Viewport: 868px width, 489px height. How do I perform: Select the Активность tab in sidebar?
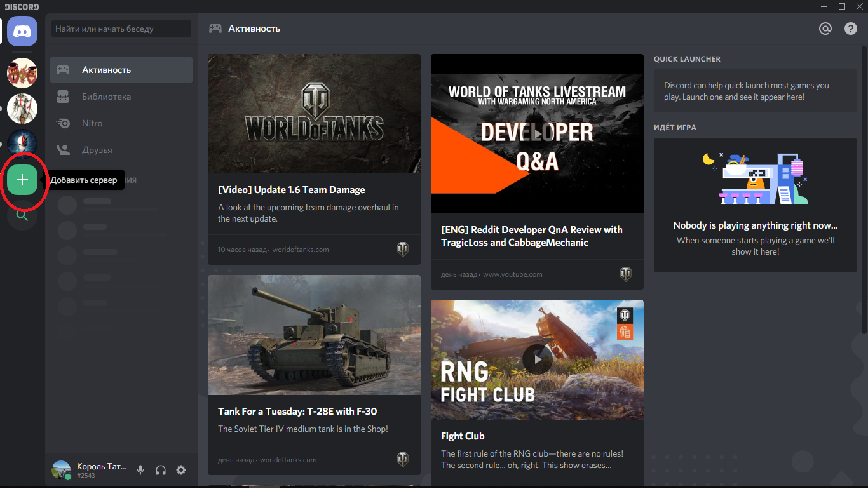pyautogui.click(x=121, y=70)
